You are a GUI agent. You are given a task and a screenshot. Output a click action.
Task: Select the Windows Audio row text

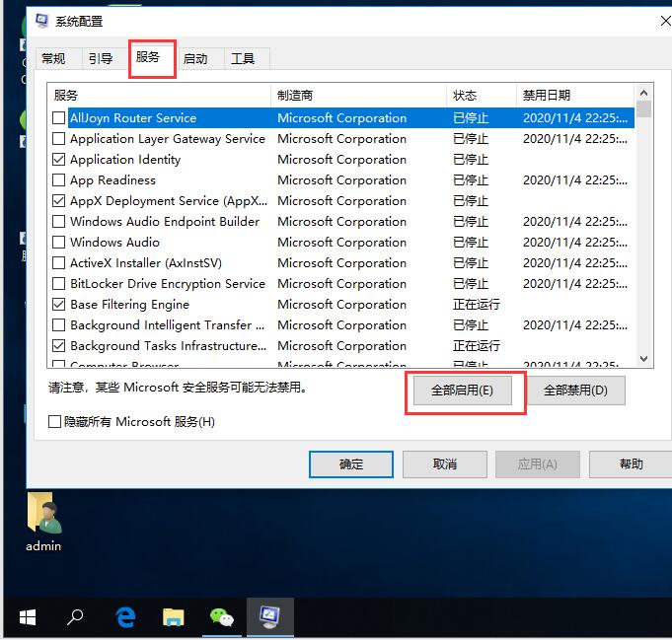pyautogui.click(x=114, y=243)
